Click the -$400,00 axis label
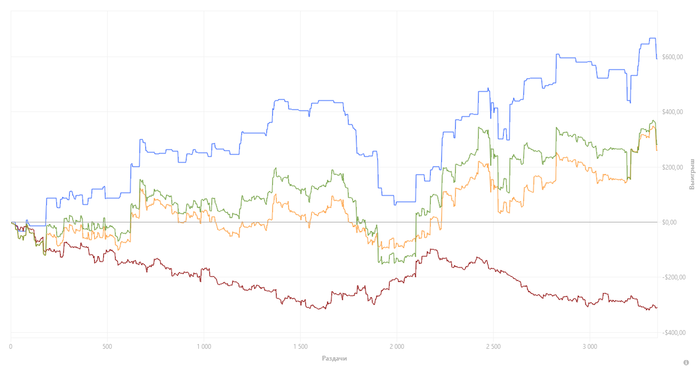The width and height of the screenshot is (700, 368). tap(673, 333)
